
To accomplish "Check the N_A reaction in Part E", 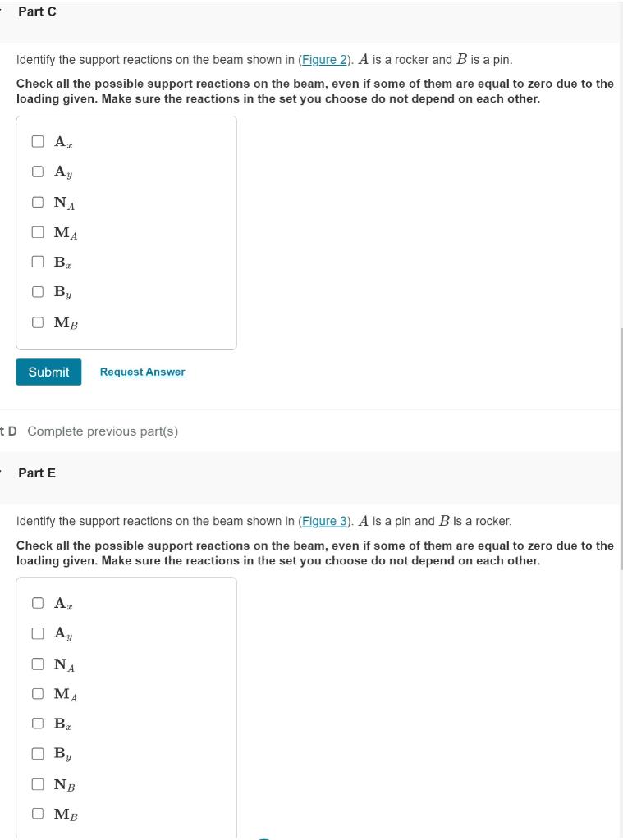I will click(x=38, y=663).
